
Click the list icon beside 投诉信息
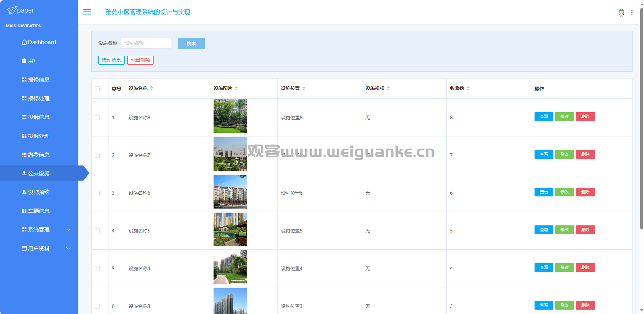24,117
